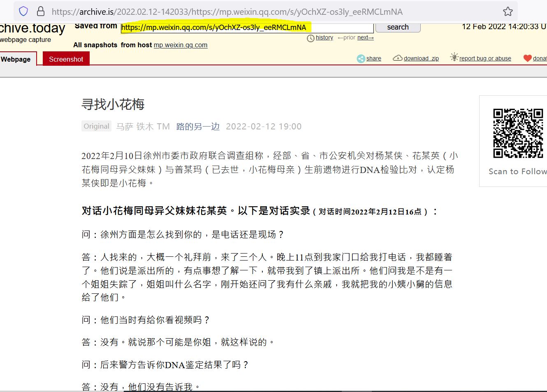Click the share icon

(361, 59)
